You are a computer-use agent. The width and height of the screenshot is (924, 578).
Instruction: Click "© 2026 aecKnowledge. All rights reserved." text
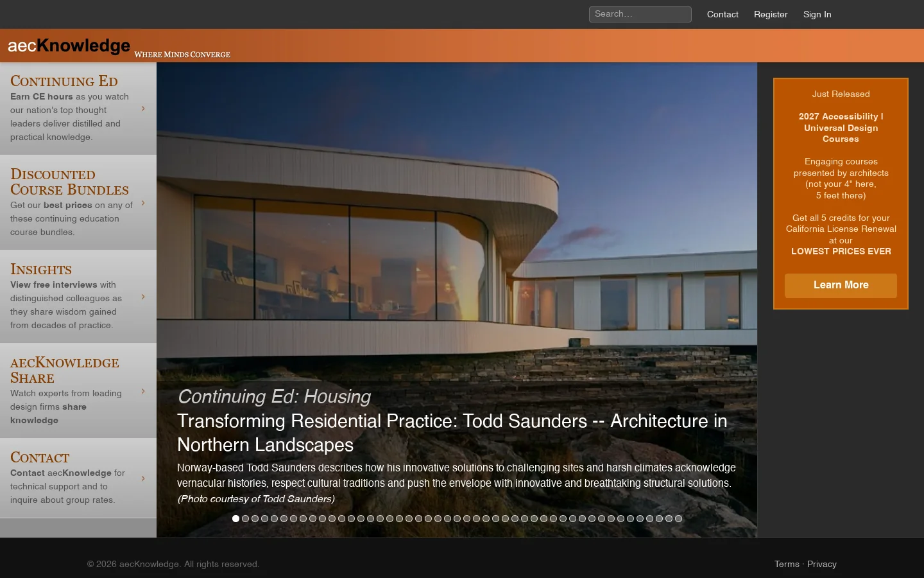click(x=173, y=564)
